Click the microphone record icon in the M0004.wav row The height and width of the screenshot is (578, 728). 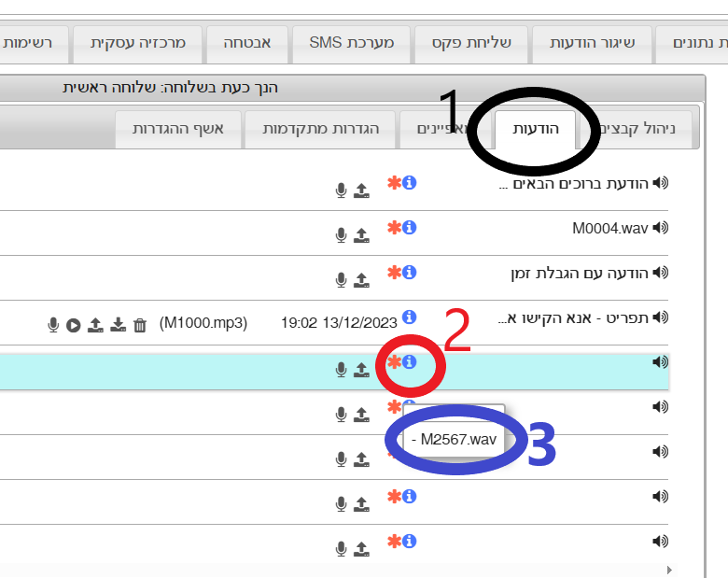342,234
